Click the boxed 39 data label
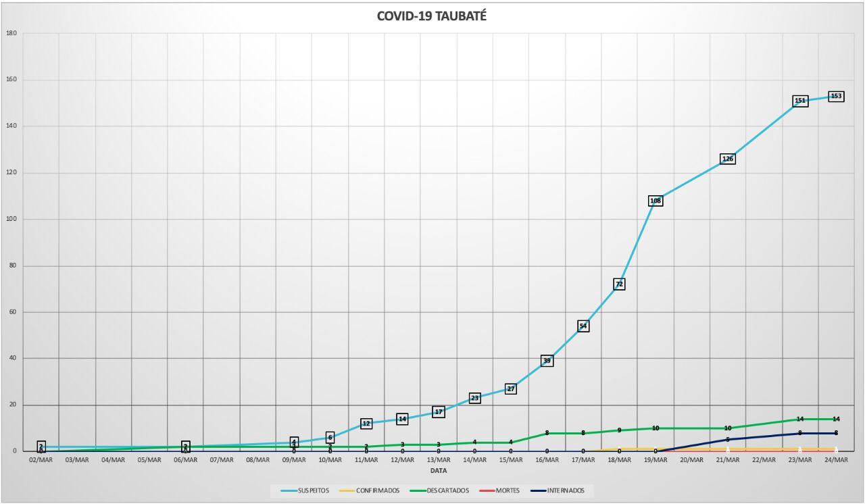Image resolution: width=865 pixels, height=504 pixels. 547,361
